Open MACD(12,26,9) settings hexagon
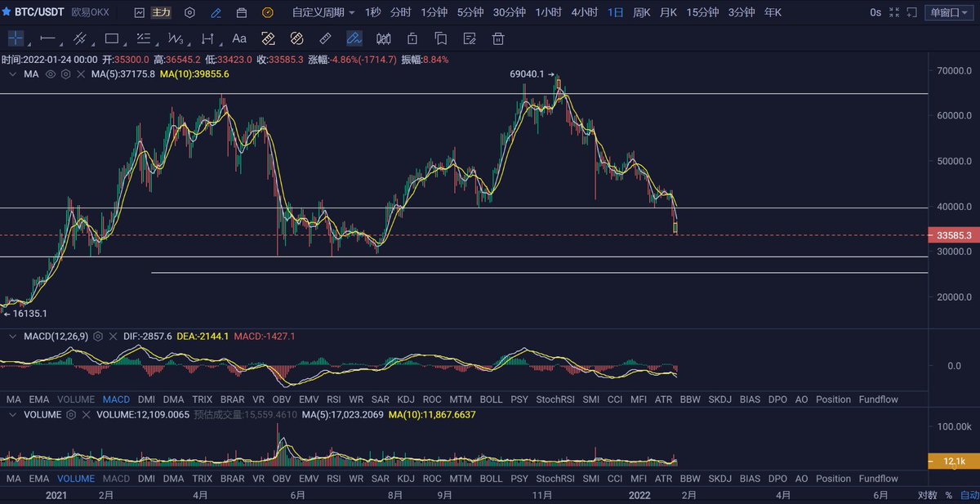The height and width of the screenshot is (504, 980). (x=98, y=336)
